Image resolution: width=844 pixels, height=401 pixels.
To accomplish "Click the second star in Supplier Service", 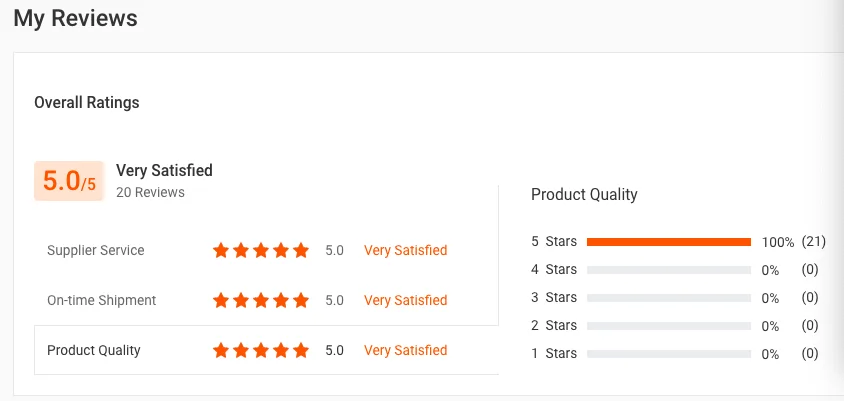I will [241, 250].
